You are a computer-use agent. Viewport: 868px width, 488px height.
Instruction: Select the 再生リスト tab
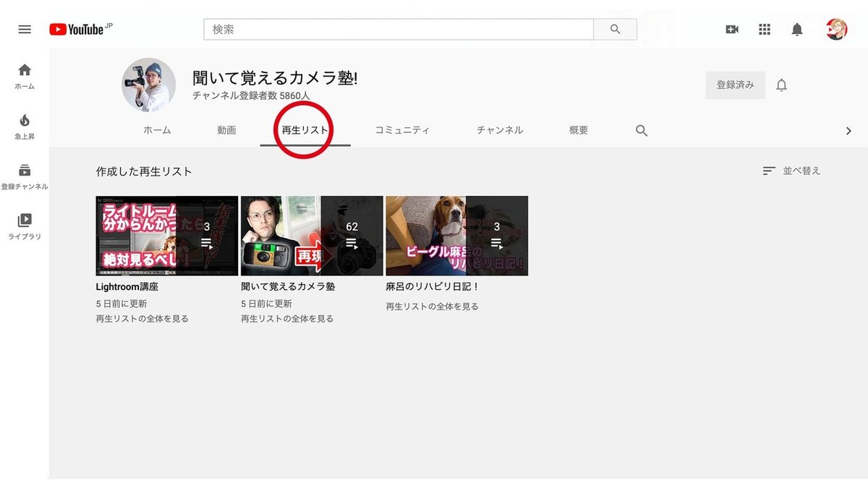tap(305, 130)
